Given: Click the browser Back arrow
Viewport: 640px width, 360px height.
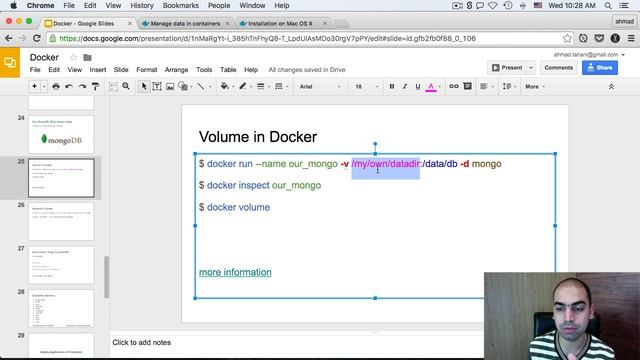Looking at the screenshot, I should point(9,38).
